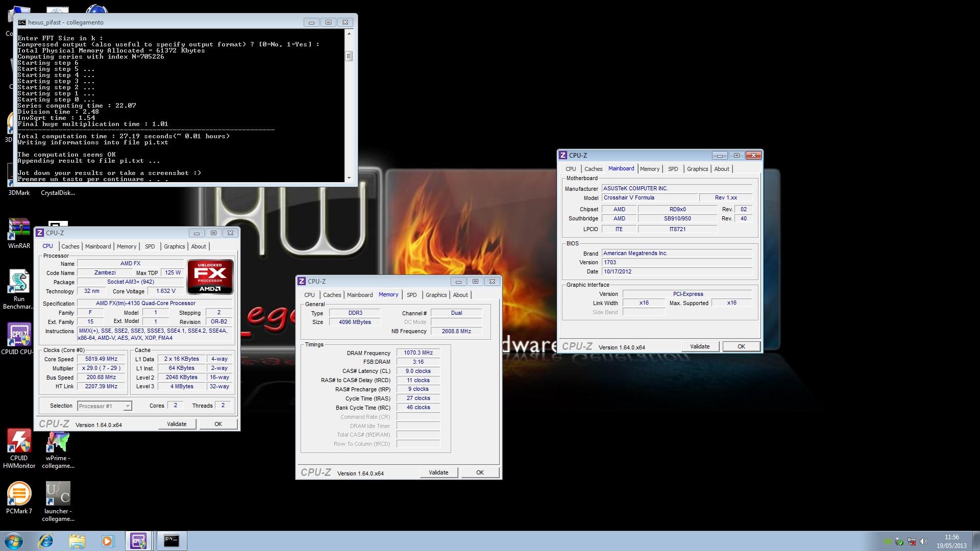Open the CrystalDisk desktop shortcut

pos(58,192)
